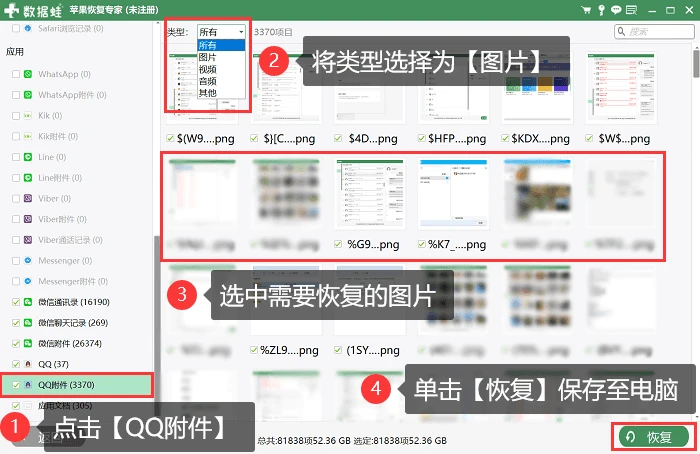This screenshot has width=700, height=454.
Task: Uncheck the %G9...png file checkbox
Action: pyautogui.click(x=338, y=244)
